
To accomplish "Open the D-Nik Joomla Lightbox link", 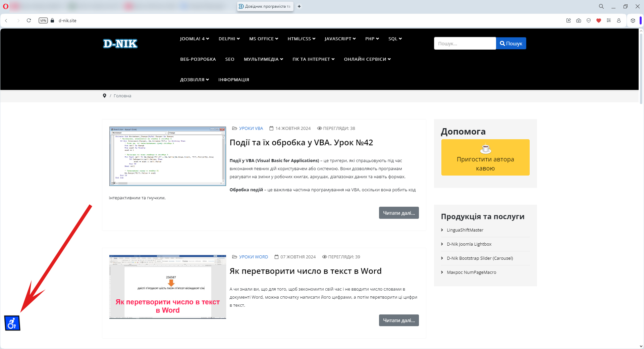I will click(469, 244).
